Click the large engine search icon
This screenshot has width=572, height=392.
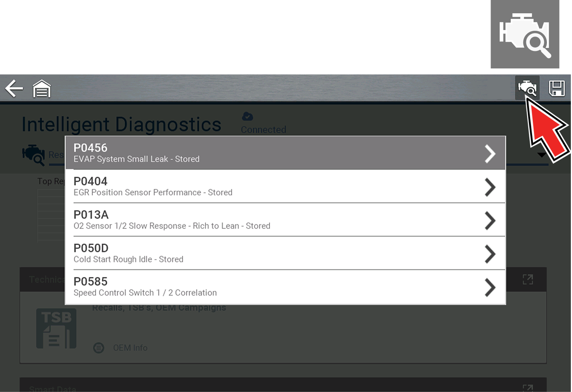pyautogui.click(x=525, y=35)
